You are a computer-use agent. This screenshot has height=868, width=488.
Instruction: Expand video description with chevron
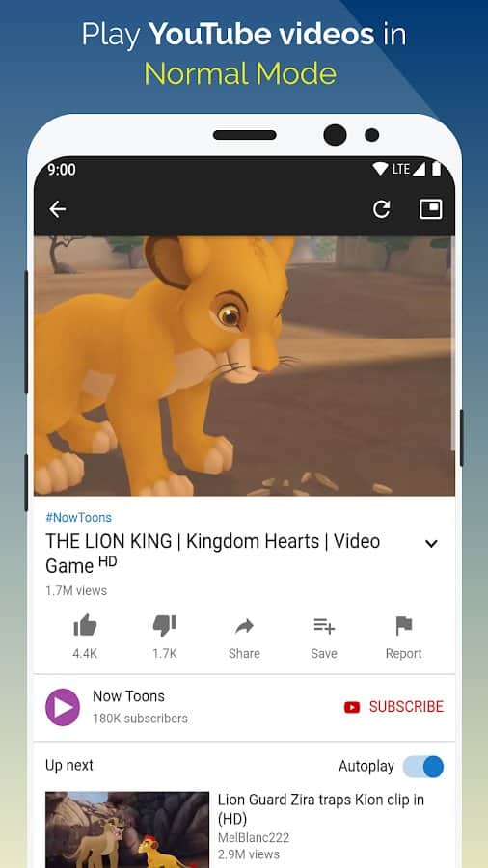pos(431,544)
